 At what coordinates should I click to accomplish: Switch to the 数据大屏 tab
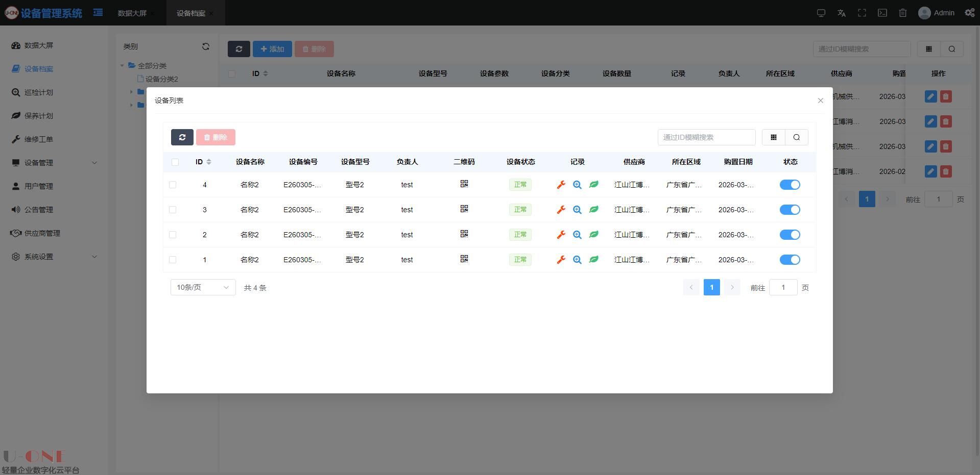click(x=132, y=13)
